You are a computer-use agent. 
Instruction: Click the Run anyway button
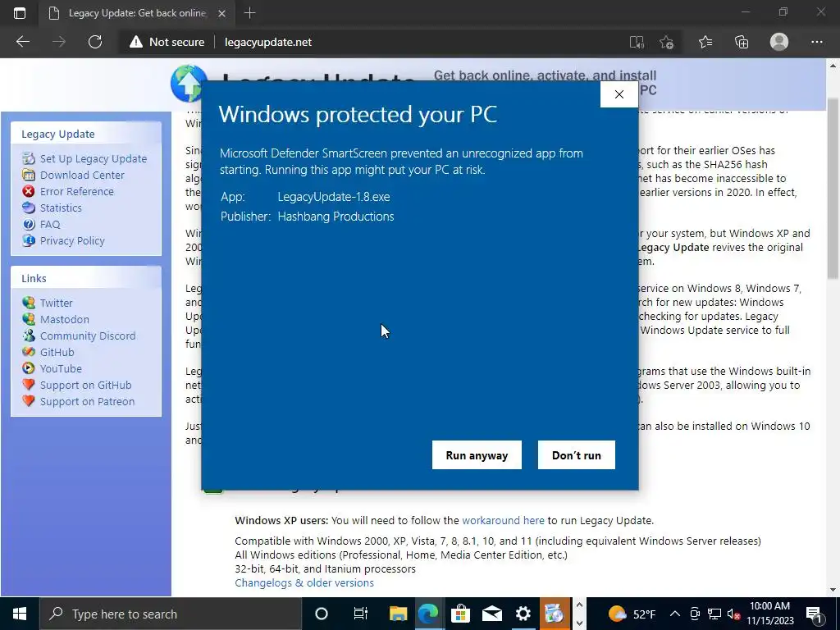pos(477,454)
